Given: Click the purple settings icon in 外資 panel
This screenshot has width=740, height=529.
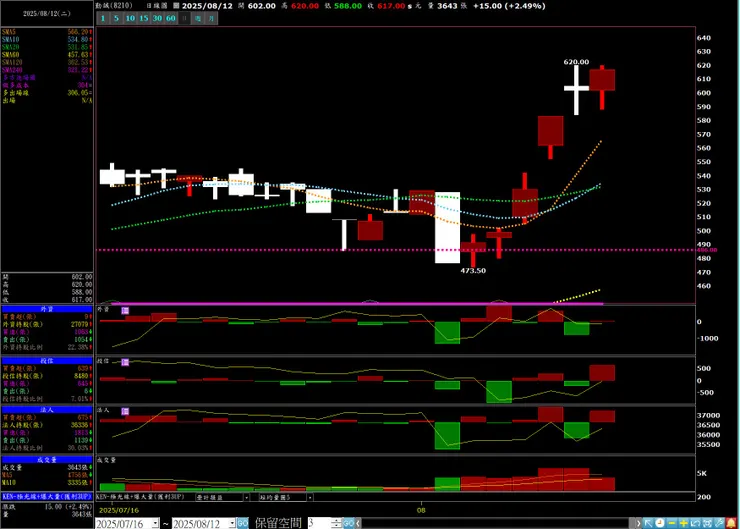Looking at the screenshot, I should pos(125,311).
